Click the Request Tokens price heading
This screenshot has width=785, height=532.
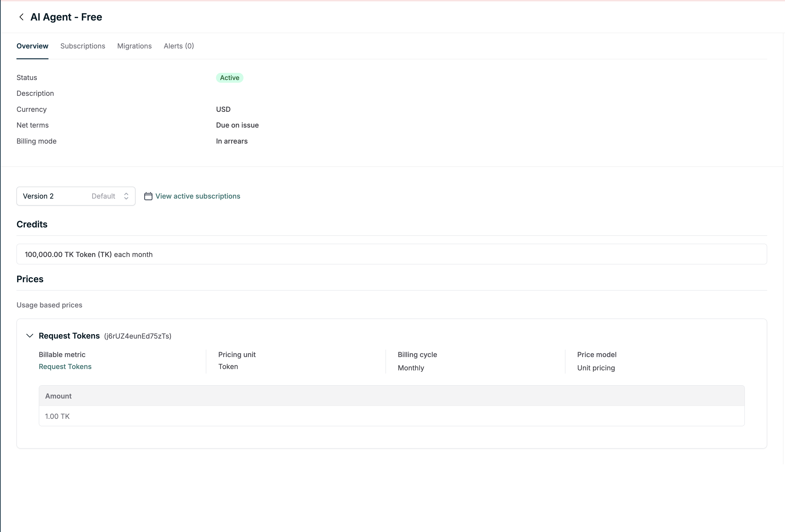point(69,336)
